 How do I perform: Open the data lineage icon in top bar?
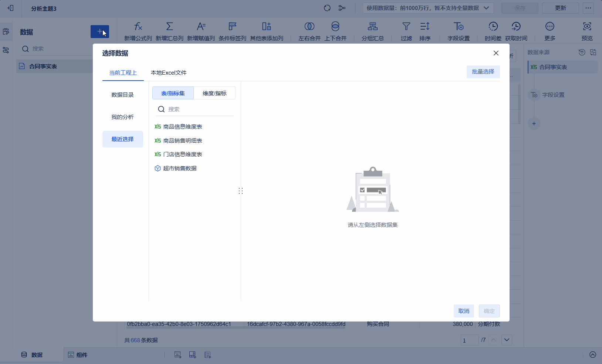coord(342,8)
